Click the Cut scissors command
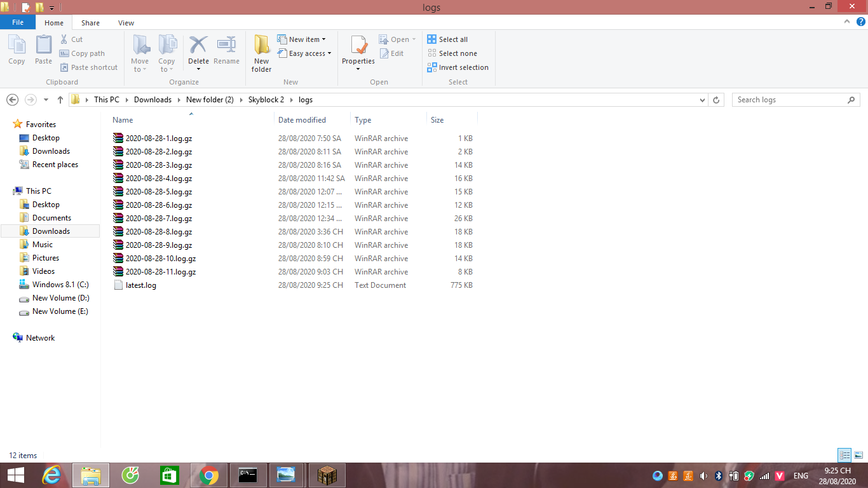The height and width of the screenshot is (488, 868). point(71,39)
